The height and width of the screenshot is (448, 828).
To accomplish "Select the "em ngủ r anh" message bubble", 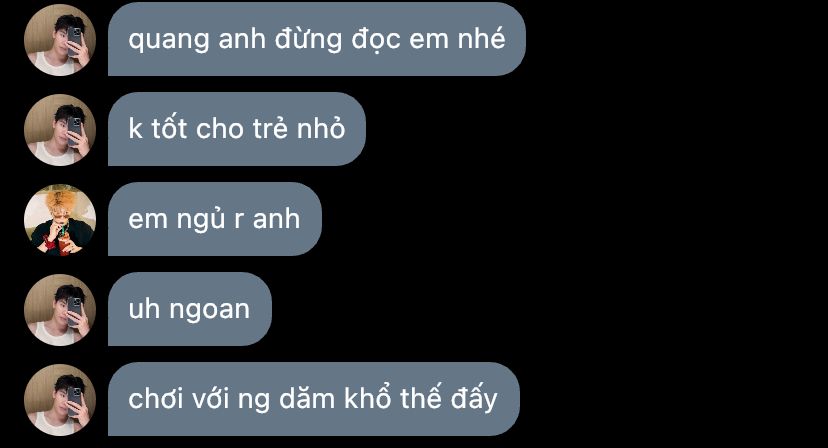I will click(215, 219).
